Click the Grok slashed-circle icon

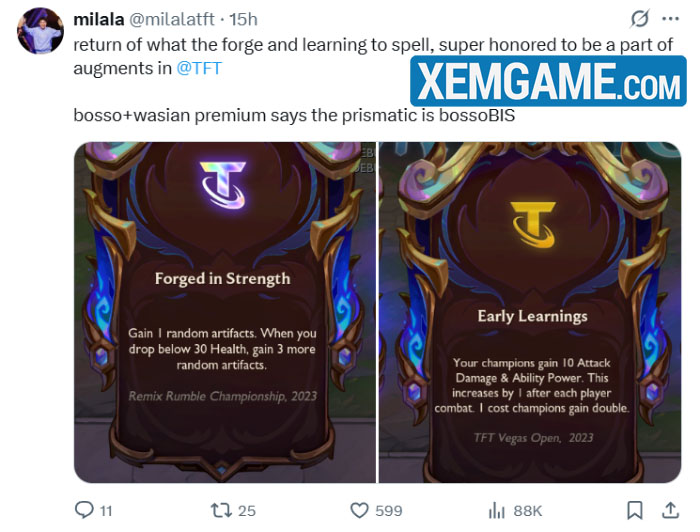click(x=639, y=19)
